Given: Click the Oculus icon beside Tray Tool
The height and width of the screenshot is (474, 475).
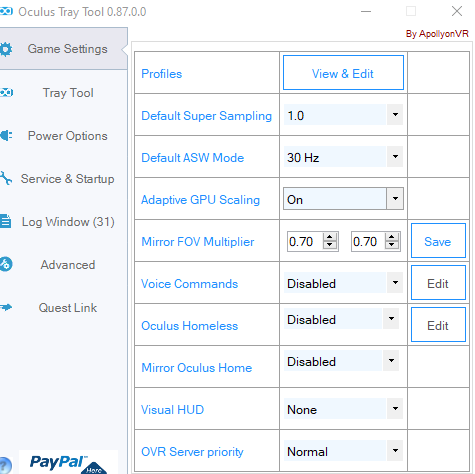Looking at the screenshot, I should click(x=6, y=92).
